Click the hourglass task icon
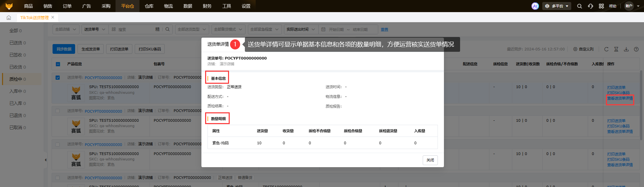 tap(616, 49)
